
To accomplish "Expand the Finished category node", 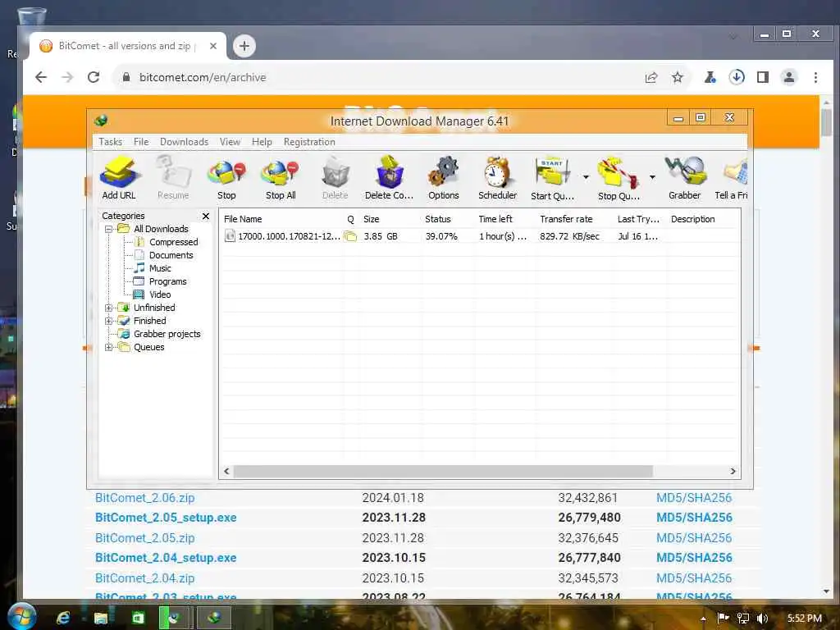I will coord(109,321).
